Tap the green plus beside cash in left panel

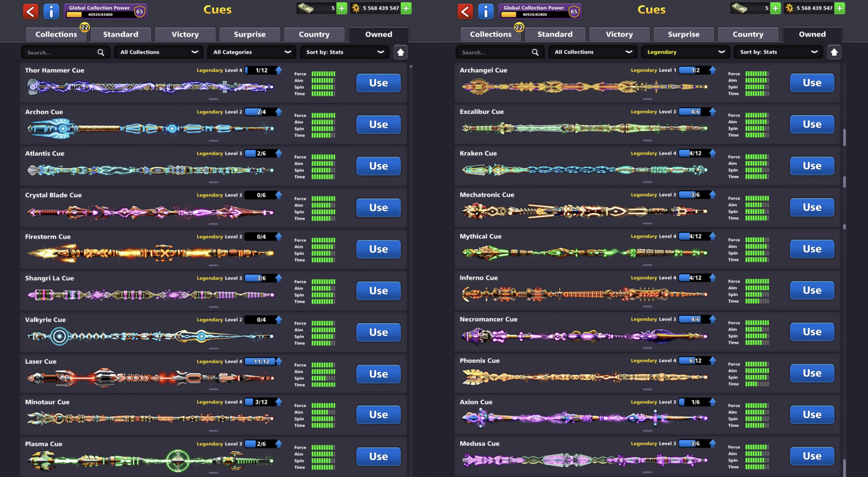tap(342, 8)
